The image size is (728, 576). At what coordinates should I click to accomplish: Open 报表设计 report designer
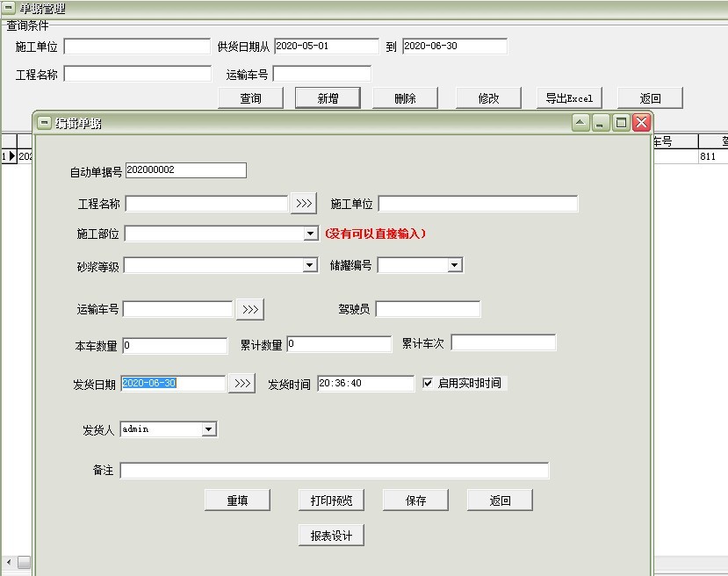click(331, 535)
